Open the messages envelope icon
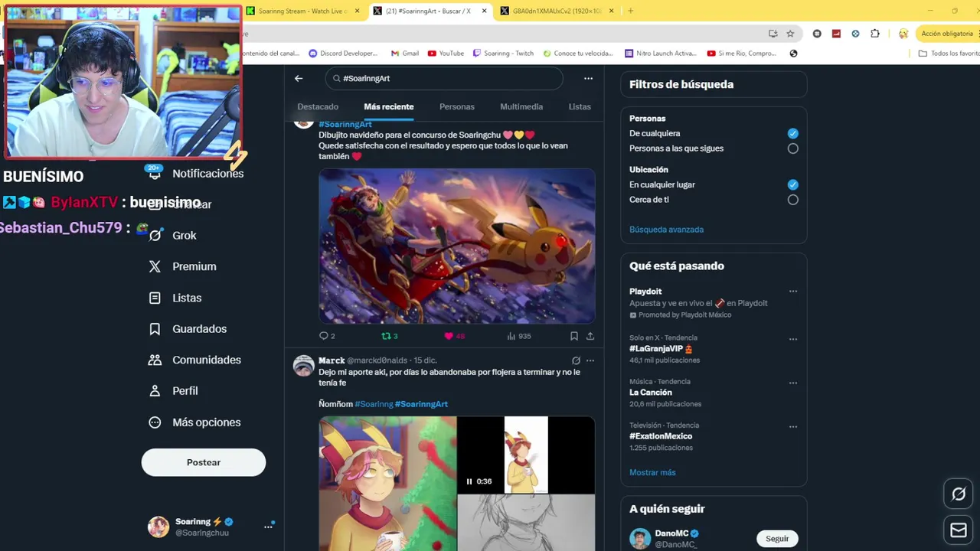The image size is (980, 551). pos(959,530)
